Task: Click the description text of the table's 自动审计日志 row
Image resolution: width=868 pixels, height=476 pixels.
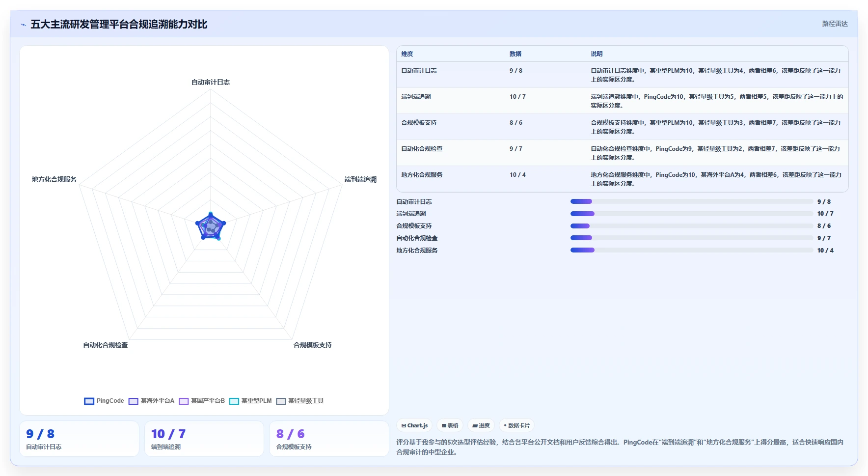Action: click(x=716, y=75)
